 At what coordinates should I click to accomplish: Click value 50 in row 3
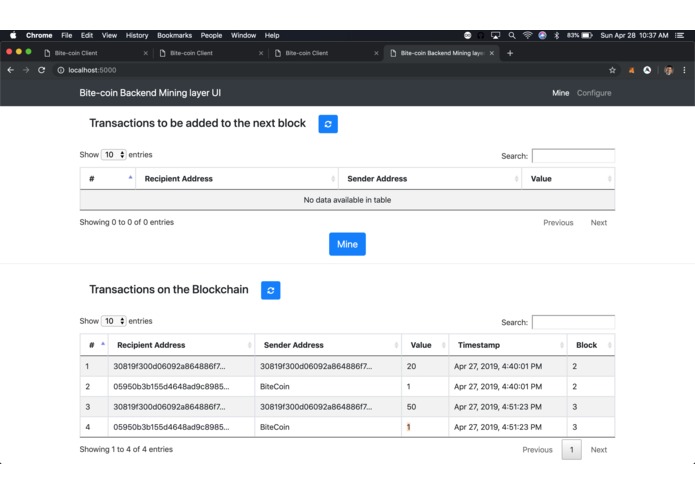(x=411, y=407)
